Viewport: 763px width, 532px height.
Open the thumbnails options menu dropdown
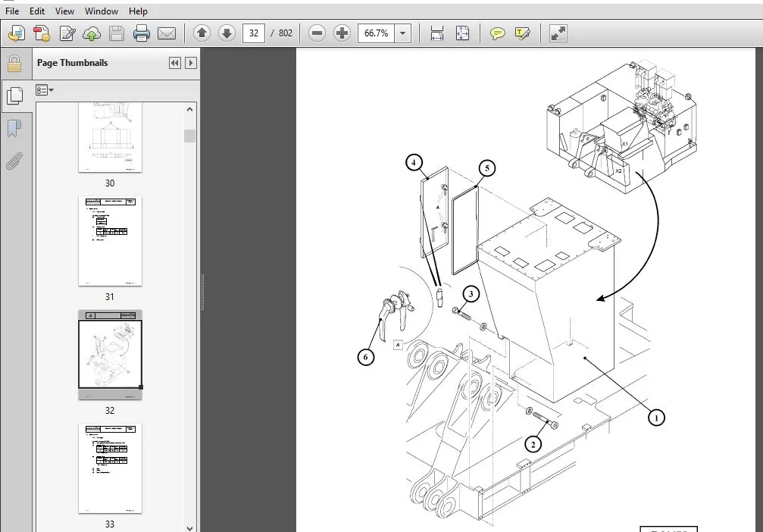click(44, 90)
